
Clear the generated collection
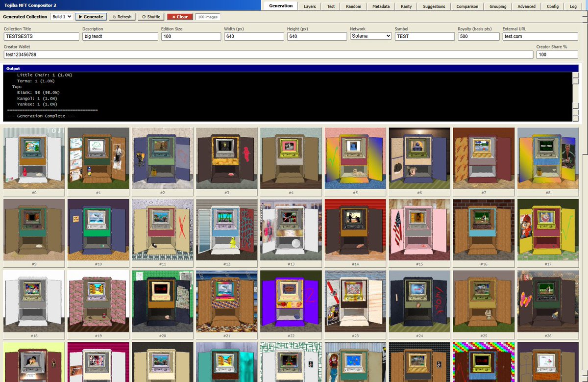[180, 16]
